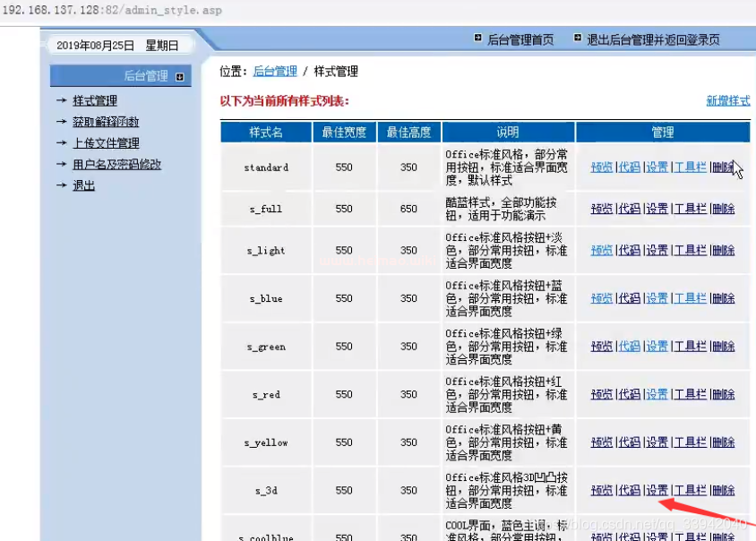Click the browser address bar URL
Image resolution: width=756 pixels, height=541 pixels.
coord(111,11)
